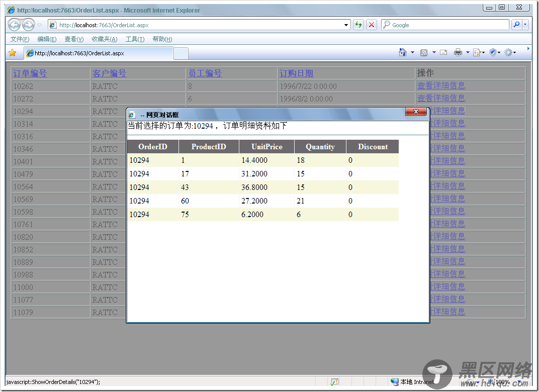
Task: Open the 帮助(H) menu
Action: pyautogui.click(x=162, y=39)
